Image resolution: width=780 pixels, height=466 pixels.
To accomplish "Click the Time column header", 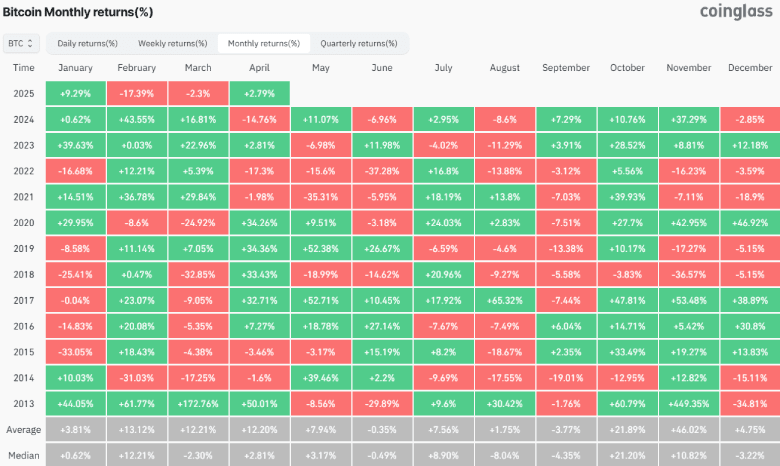I will click(x=24, y=67).
